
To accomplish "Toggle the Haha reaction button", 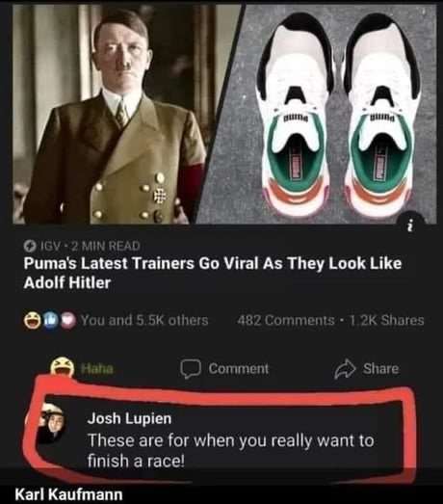I will tap(82, 368).
